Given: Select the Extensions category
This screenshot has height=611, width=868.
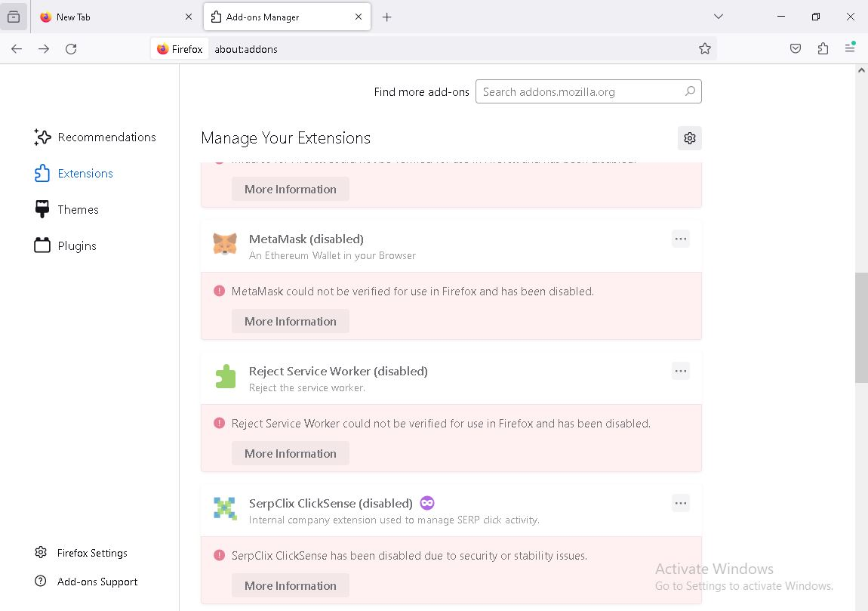Looking at the screenshot, I should [74, 174].
